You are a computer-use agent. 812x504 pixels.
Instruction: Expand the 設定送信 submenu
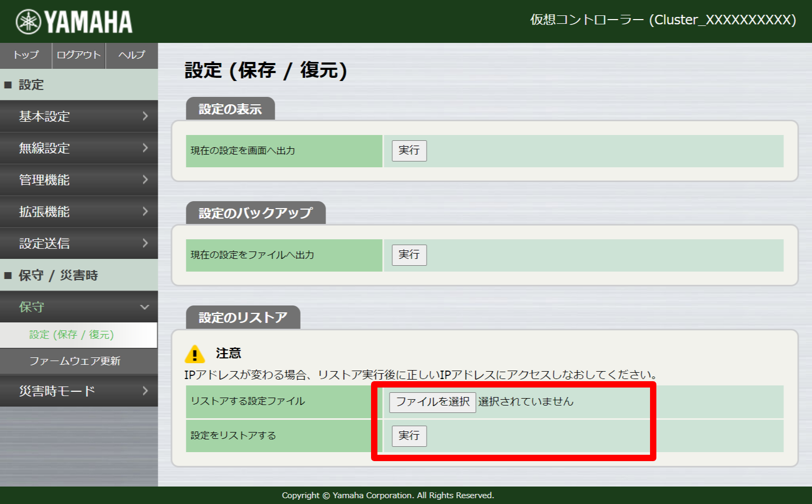78,244
